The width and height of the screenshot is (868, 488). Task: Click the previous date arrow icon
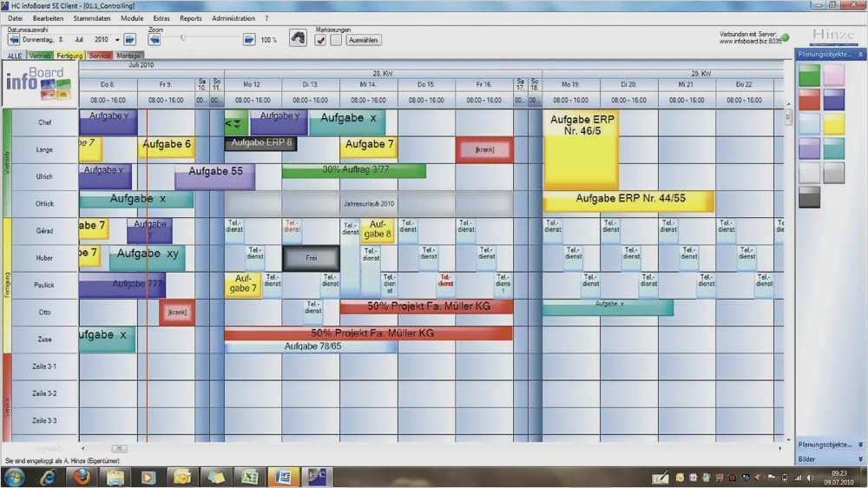14,40
